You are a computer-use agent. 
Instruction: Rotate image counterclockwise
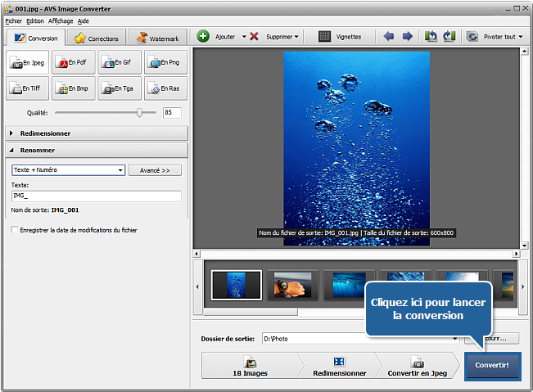(431, 37)
